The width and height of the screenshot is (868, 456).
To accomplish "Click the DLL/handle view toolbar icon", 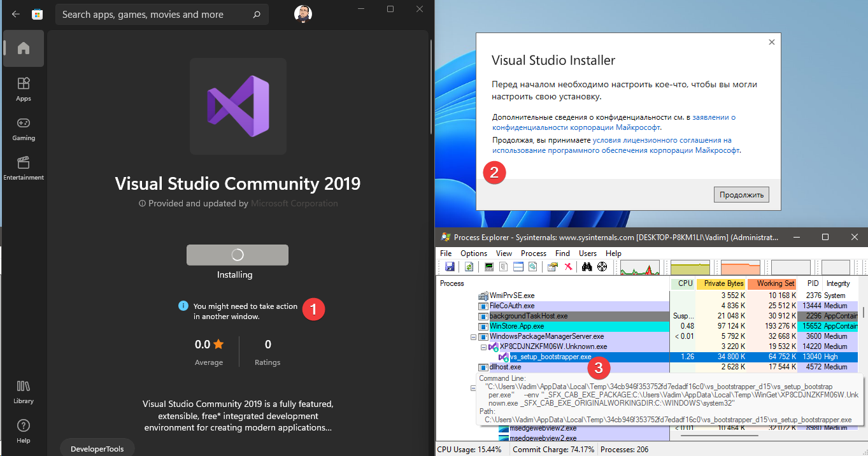I will pyautogui.click(x=533, y=267).
